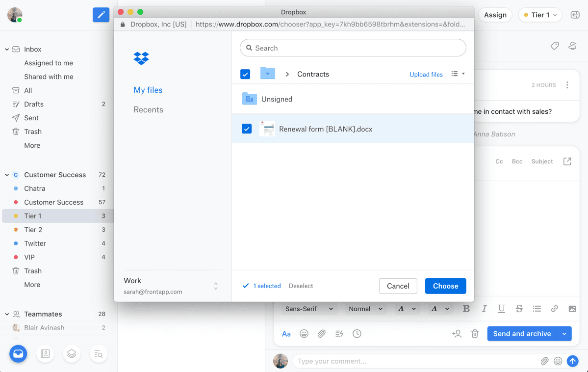Open the emoji picker in composer

(x=304, y=334)
